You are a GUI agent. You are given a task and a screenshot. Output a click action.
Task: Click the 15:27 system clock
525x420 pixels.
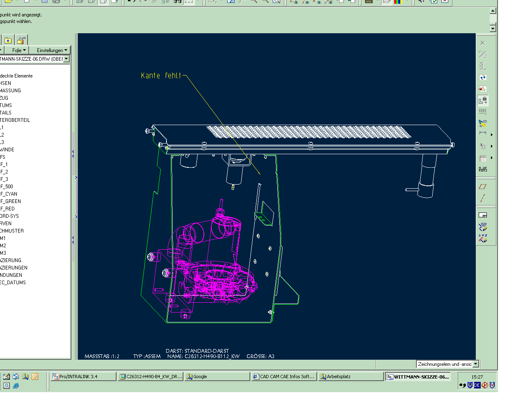(x=477, y=377)
